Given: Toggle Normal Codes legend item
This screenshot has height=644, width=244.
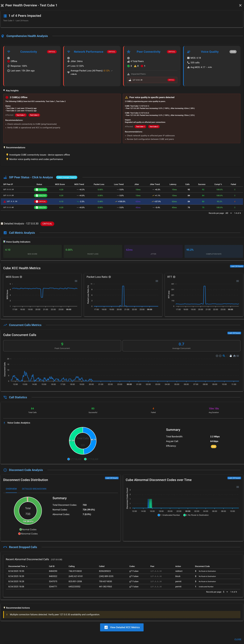Looking at the screenshot, I should (x=28, y=530).
